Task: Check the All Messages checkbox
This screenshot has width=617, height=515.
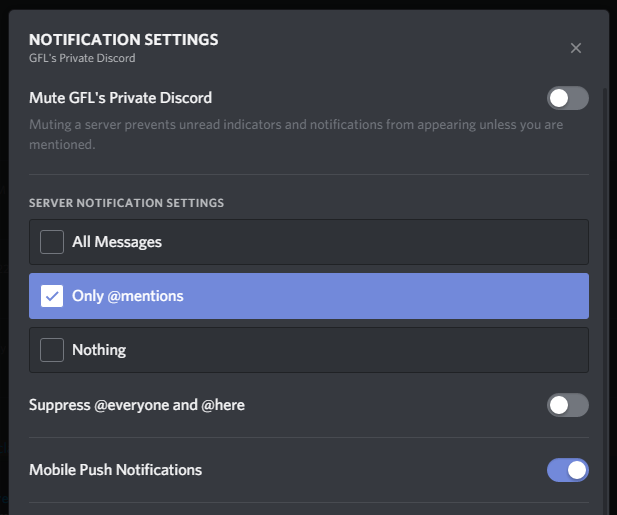Action: (52, 242)
